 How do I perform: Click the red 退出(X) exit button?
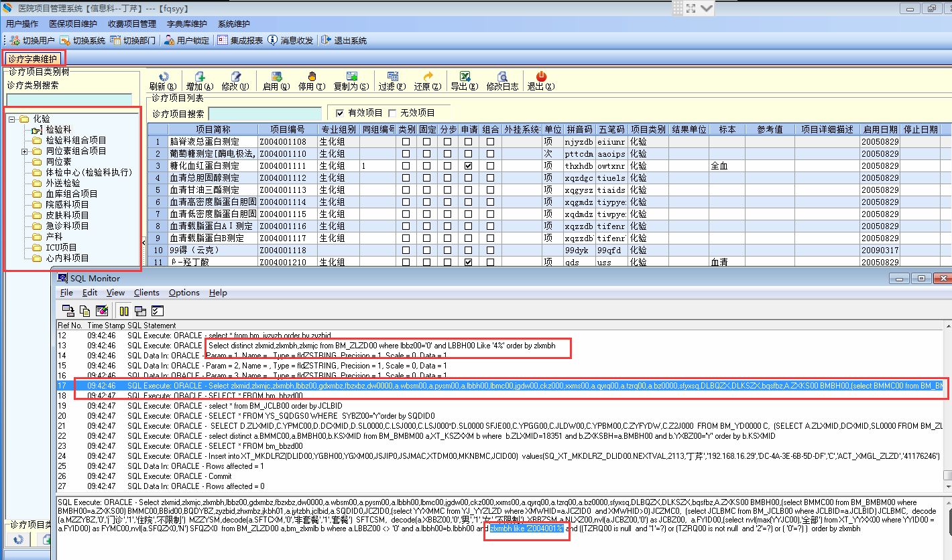point(541,81)
